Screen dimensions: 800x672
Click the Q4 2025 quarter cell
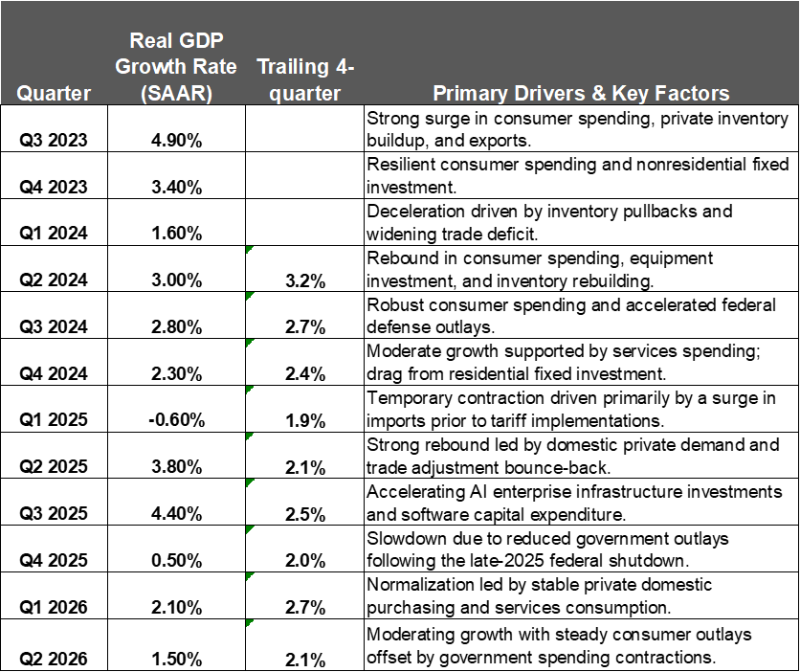55,549
